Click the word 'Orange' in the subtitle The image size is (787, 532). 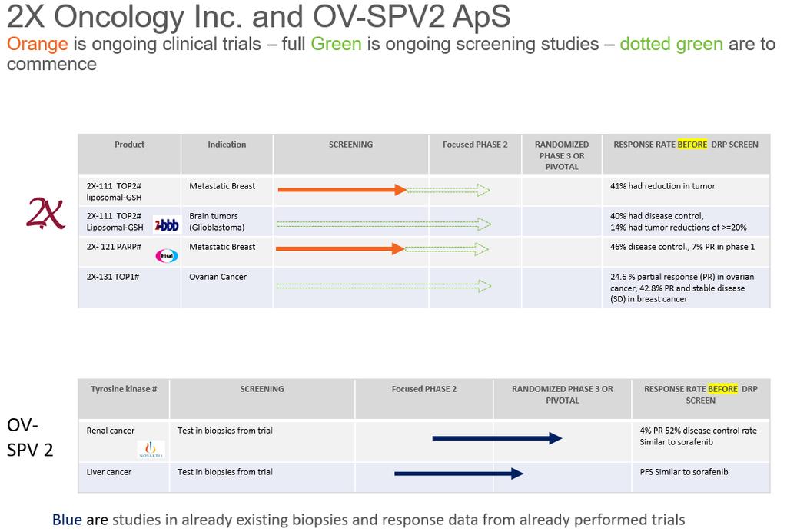pyautogui.click(x=38, y=44)
